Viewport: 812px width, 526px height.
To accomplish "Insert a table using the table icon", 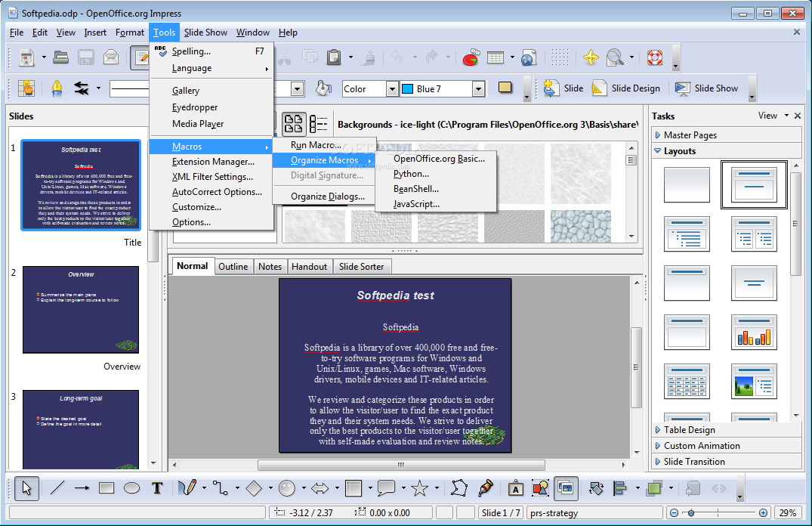I will (496, 57).
